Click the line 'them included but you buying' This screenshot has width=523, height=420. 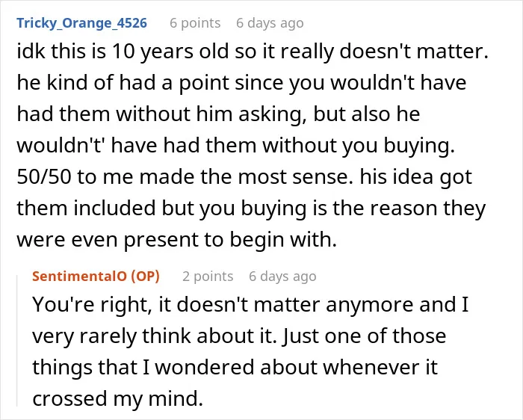point(251,209)
